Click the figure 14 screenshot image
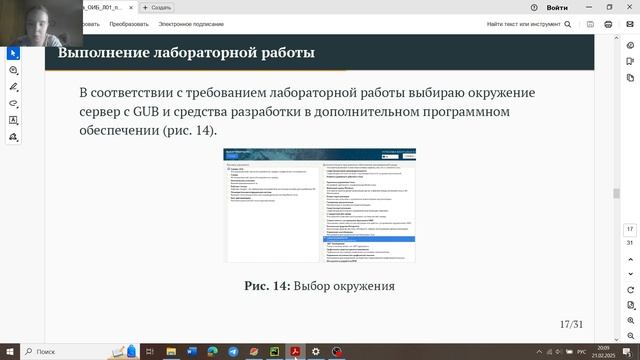This screenshot has height=360, width=640. (319, 205)
